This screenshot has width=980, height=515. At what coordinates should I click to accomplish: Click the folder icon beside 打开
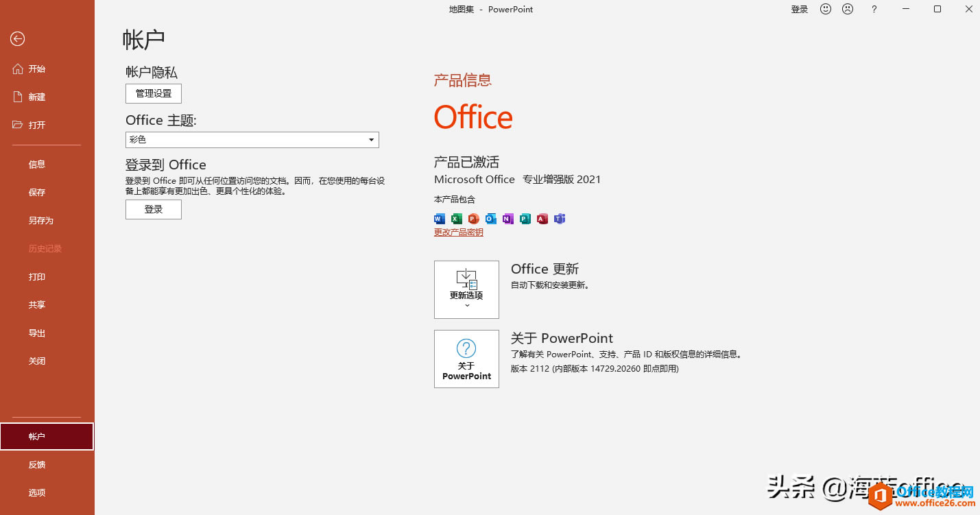[x=18, y=125]
